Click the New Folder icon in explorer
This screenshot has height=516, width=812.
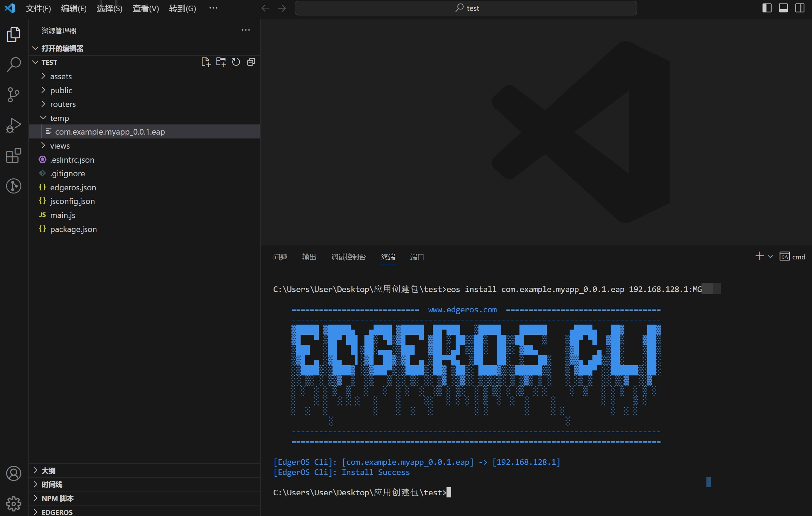[221, 62]
